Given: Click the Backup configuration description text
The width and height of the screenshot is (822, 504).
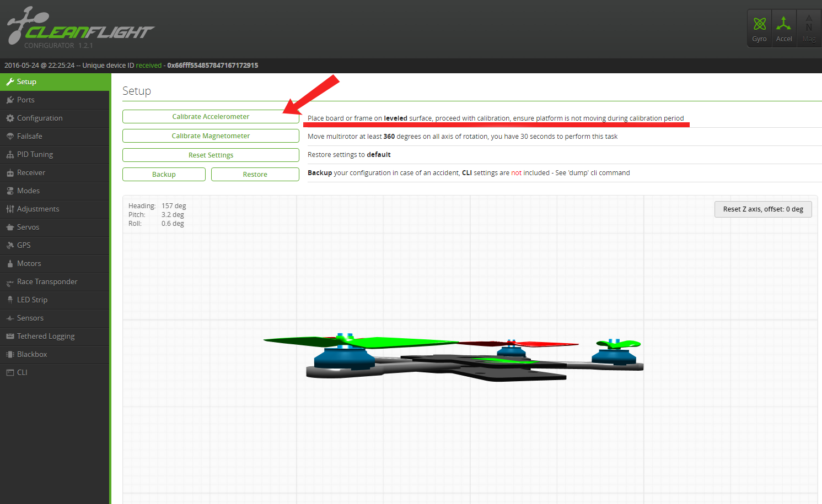Looking at the screenshot, I should point(469,173).
